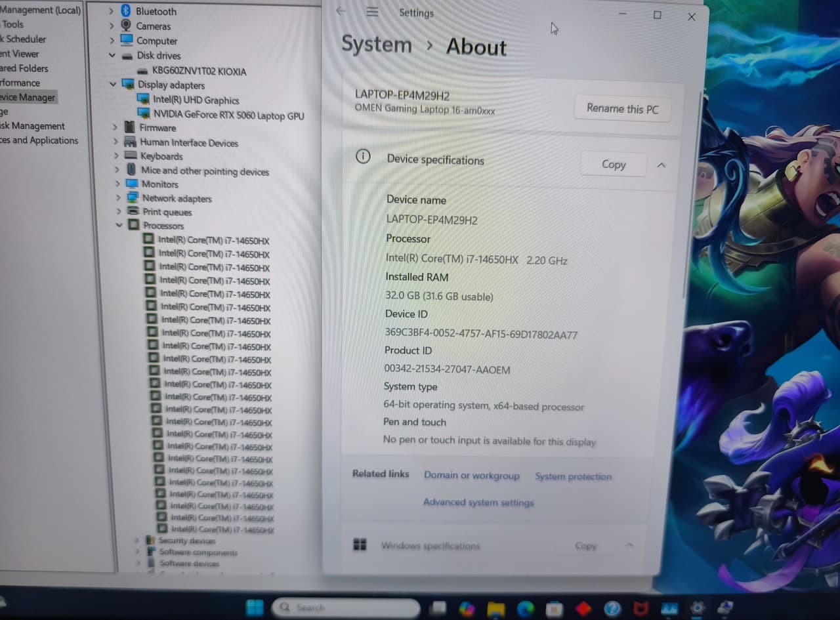Open Microsoft Store from the taskbar

555,609
